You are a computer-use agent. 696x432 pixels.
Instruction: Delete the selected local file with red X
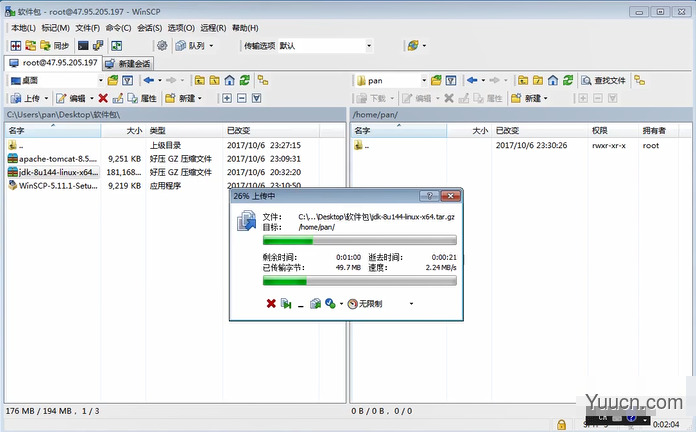[103, 98]
